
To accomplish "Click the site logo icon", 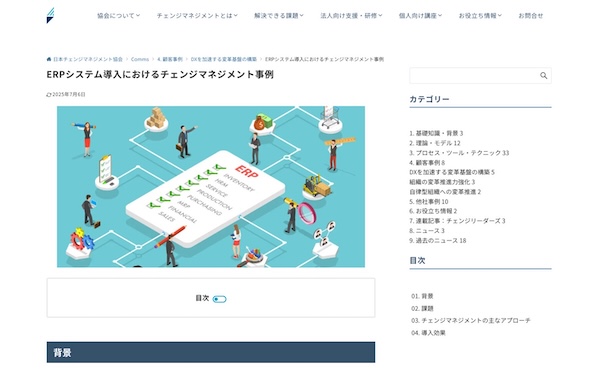I will pyautogui.click(x=51, y=15).
